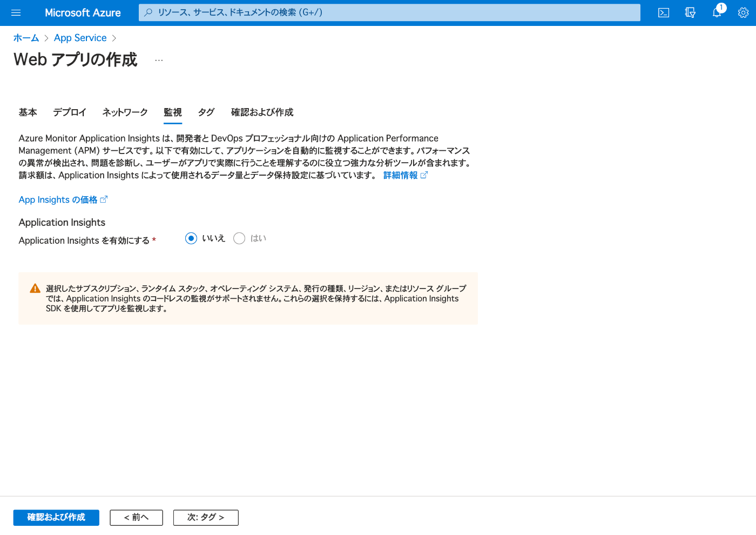Click the search magnifier icon

pyautogui.click(x=148, y=12)
